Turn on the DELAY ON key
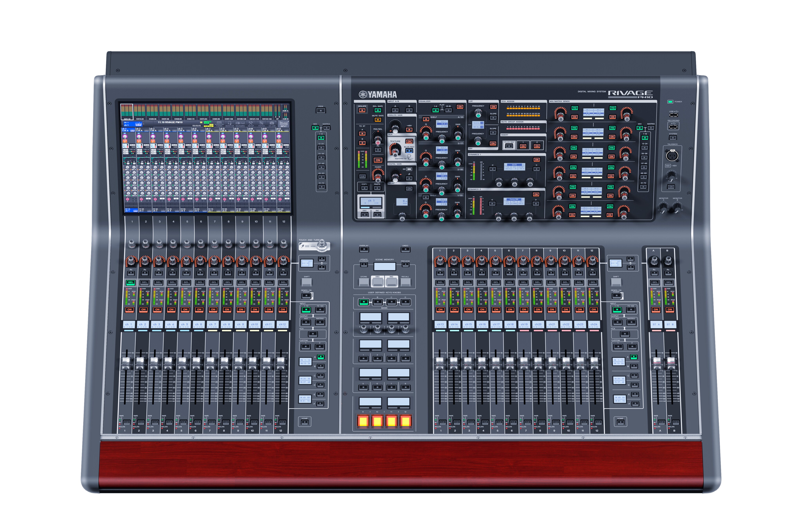This screenshot has width=802, height=532. click(409, 189)
